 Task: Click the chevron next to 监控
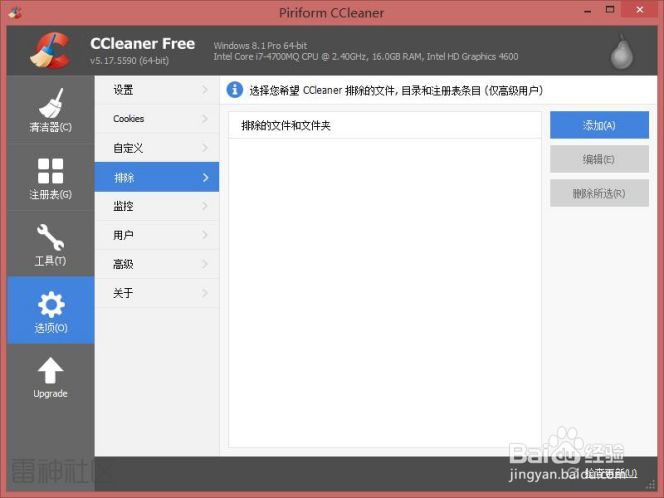click(205, 206)
